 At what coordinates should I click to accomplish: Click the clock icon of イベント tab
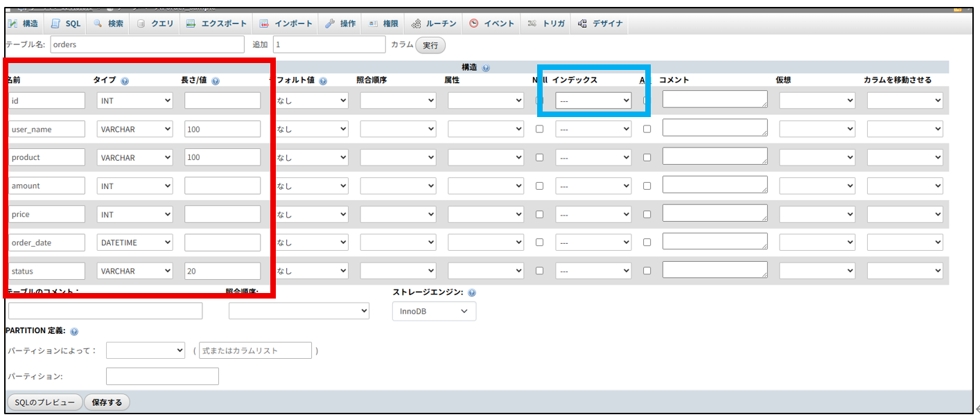coord(474,24)
